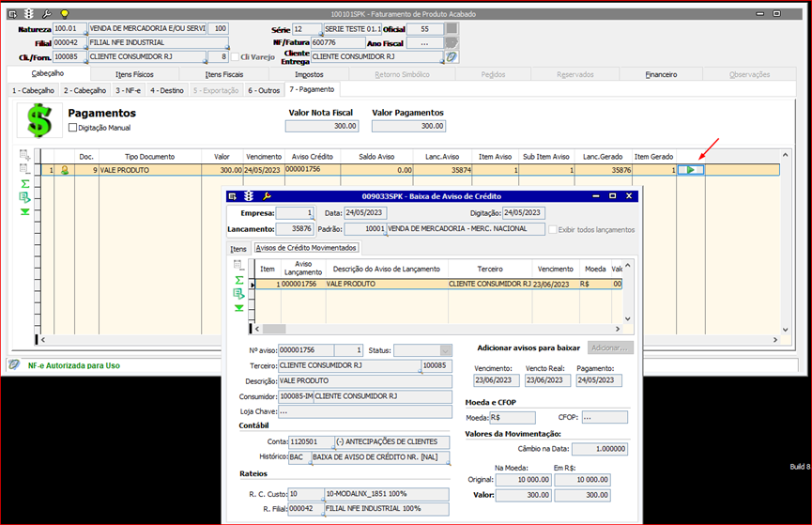The image size is (812, 525).
Task: Open the 6 - Outros sub-tab
Action: pyautogui.click(x=264, y=90)
